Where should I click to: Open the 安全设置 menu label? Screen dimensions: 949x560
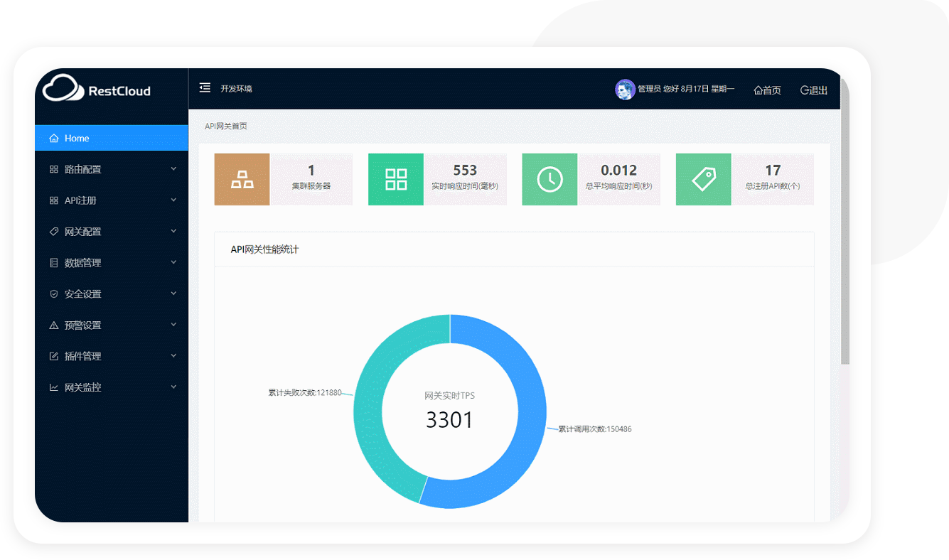[x=83, y=294]
